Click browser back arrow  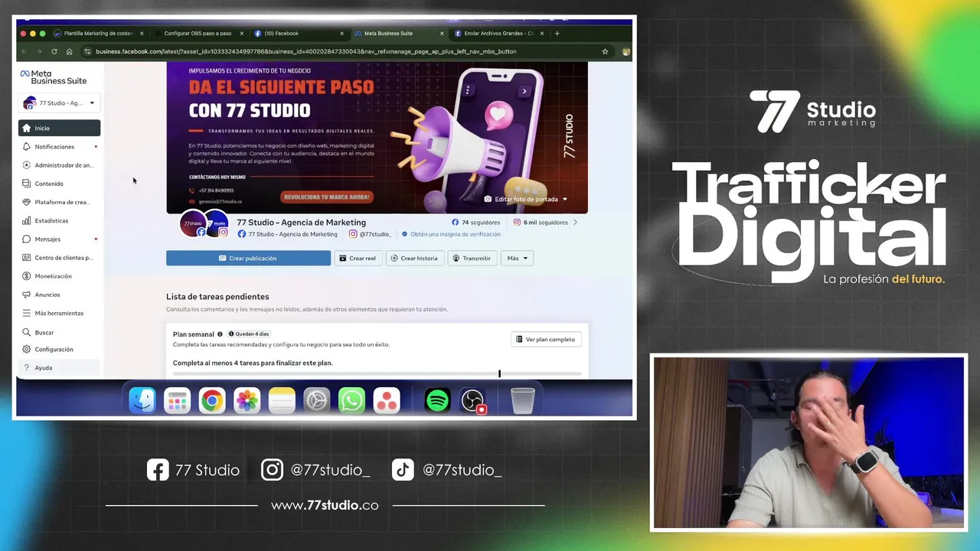24,51
